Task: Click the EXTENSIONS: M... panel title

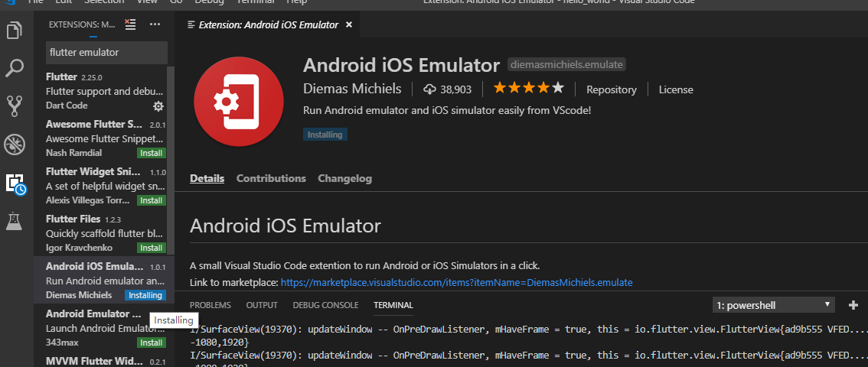Action: pos(82,24)
